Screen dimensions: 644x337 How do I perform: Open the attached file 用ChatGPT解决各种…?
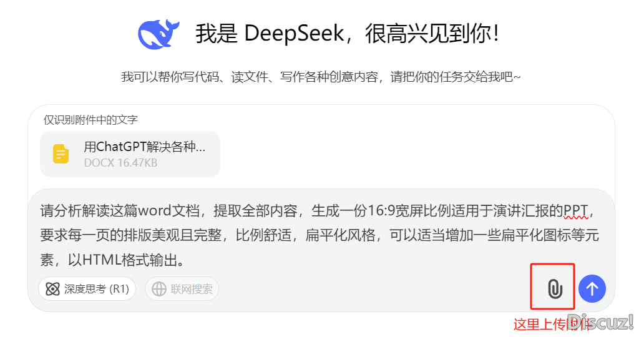coord(144,147)
